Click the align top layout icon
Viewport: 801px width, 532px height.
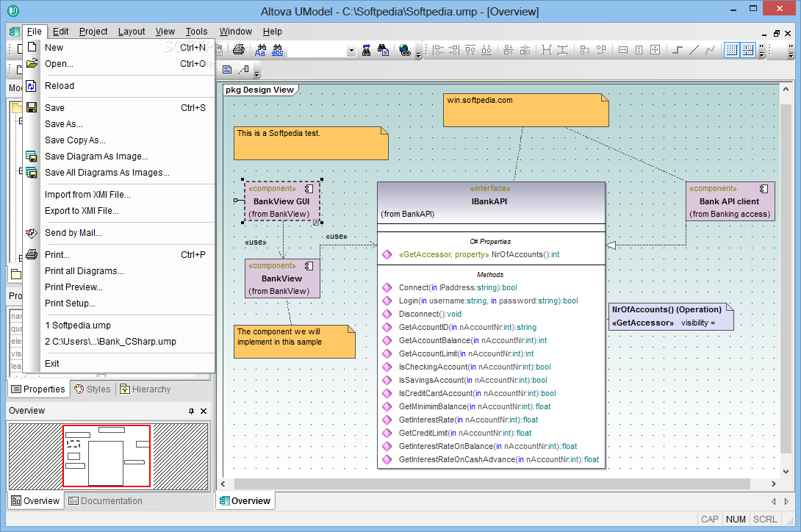click(x=470, y=49)
